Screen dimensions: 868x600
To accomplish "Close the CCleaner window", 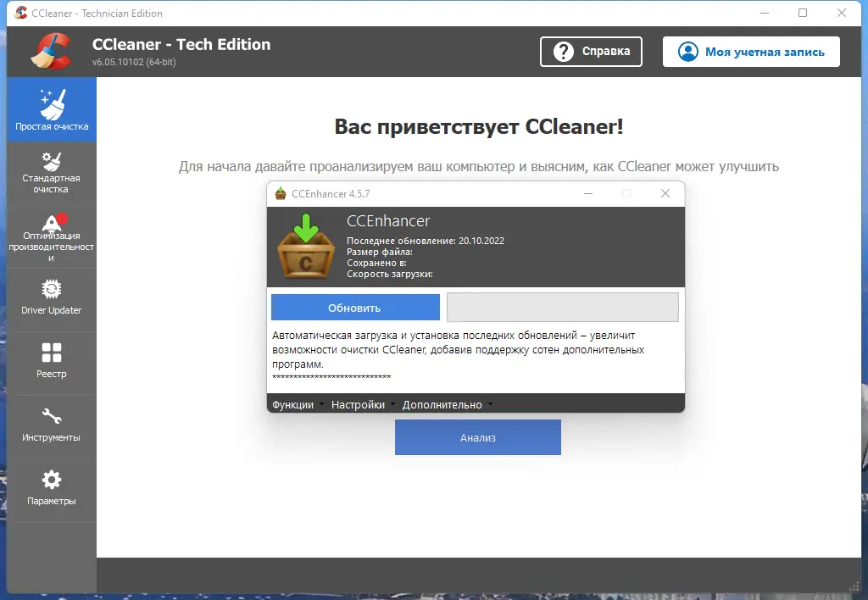I will click(842, 13).
